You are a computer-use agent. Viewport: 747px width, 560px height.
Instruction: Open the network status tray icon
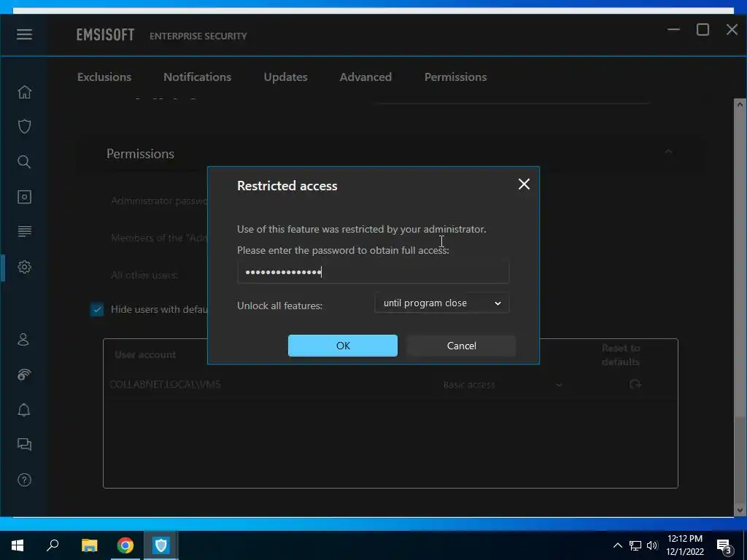pos(635,545)
